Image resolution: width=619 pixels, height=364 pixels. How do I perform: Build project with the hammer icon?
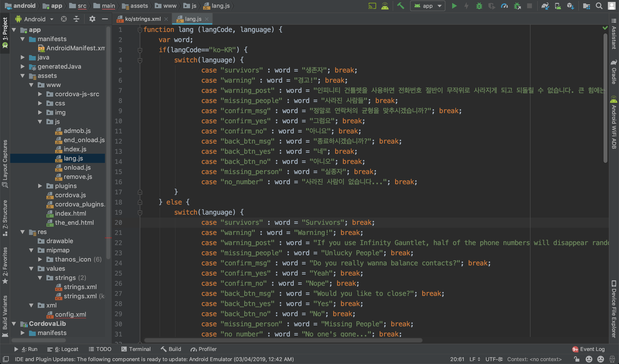point(401,6)
